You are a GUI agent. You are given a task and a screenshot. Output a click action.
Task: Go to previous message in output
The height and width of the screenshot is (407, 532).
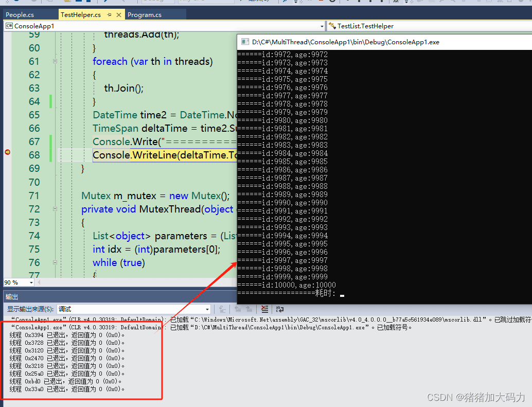click(238, 309)
